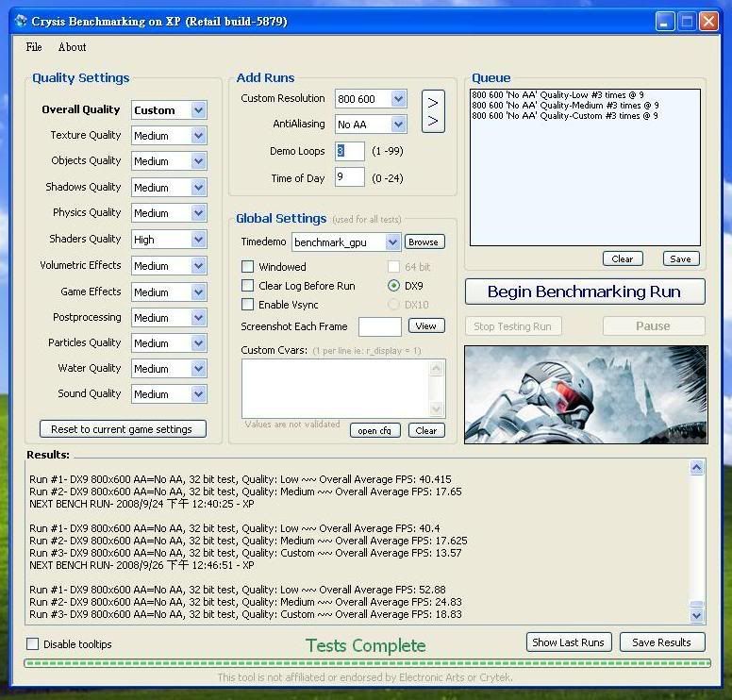Click Reset to current game settings

123,428
